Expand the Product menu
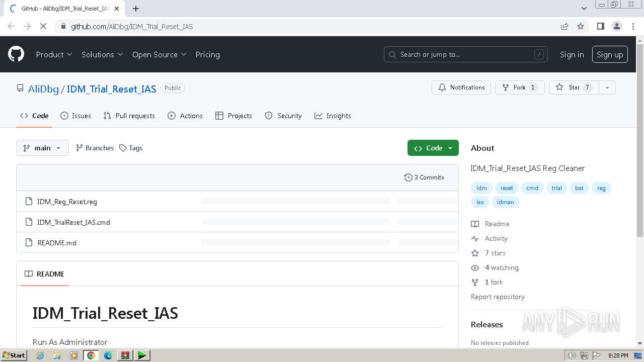Viewport: 644px width, 362px height. pos(54,54)
